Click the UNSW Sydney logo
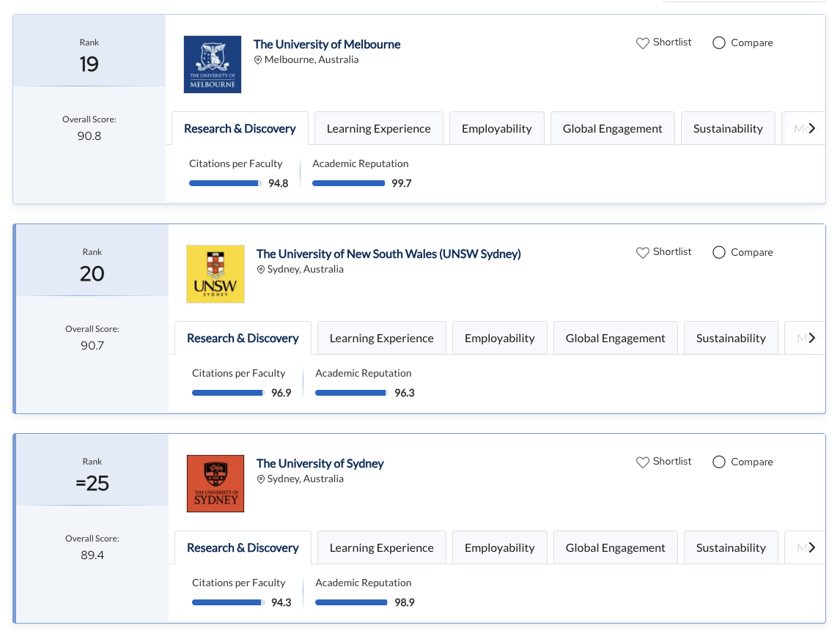The width and height of the screenshot is (840, 639). [x=215, y=274]
